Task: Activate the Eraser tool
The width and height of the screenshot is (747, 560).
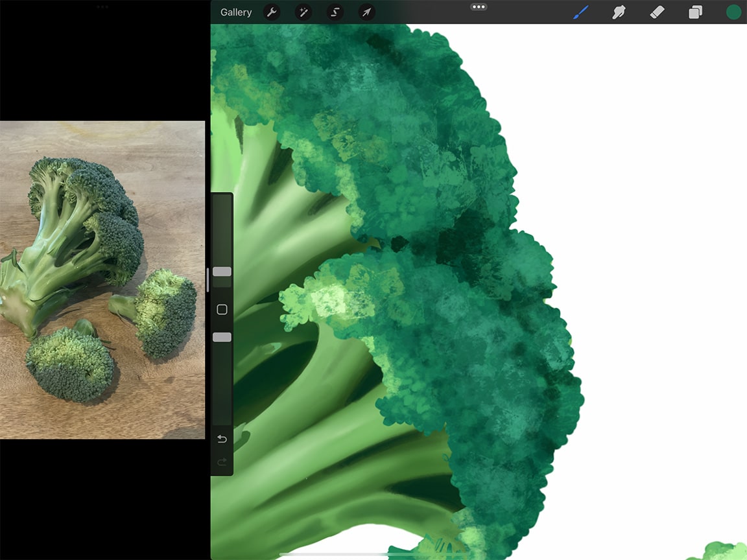Action: point(657,12)
